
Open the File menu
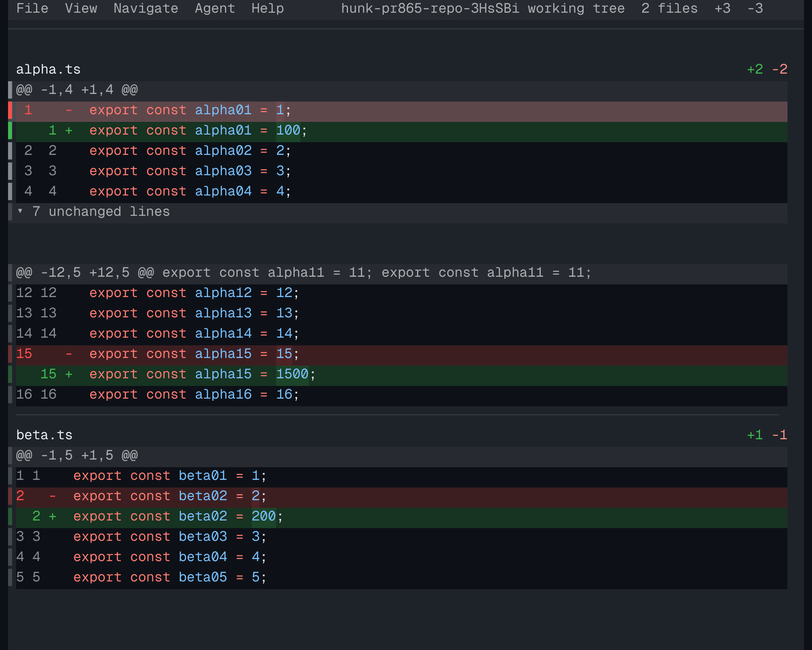[32, 8]
